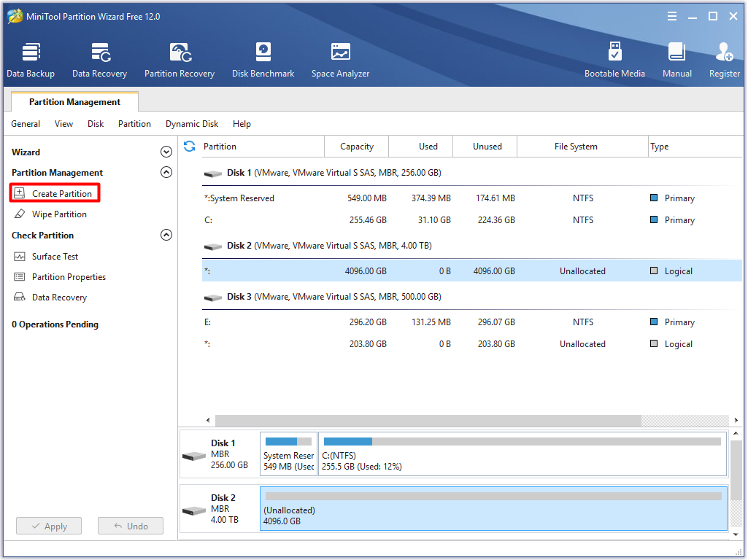This screenshot has height=560, width=748.
Task: Open the Partition Recovery tool
Action: pos(180,60)
